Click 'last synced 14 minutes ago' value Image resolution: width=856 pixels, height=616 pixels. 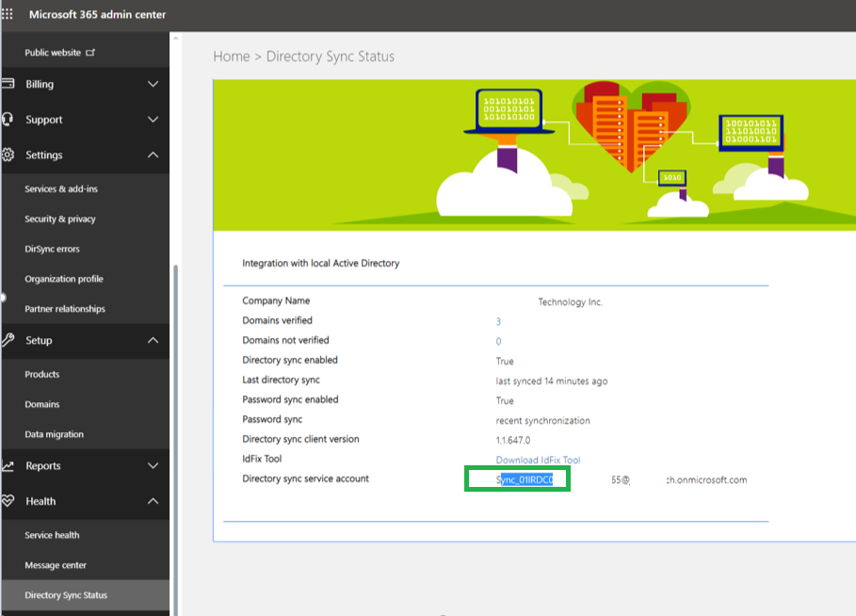(552, 381)
